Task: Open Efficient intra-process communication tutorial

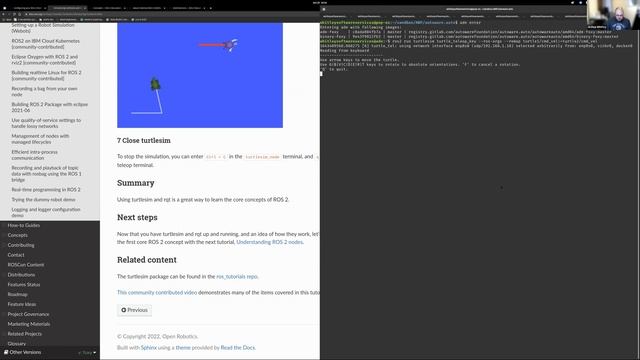Action: [x=34, y=155]
